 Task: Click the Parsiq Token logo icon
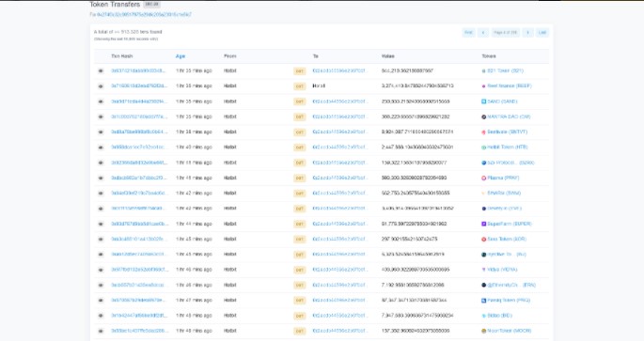484,301
